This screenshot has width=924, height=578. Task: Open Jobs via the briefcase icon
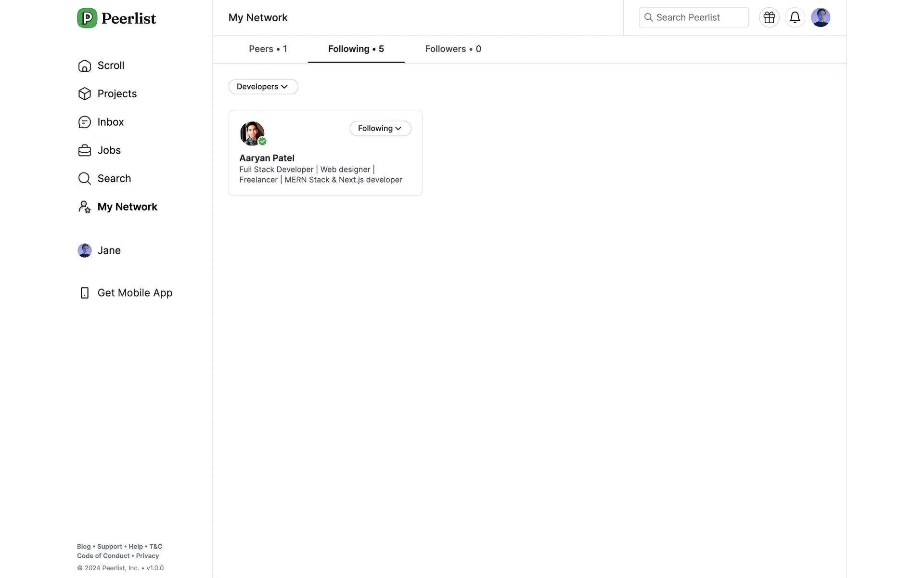pyautogui.click(x=85, y=150)
